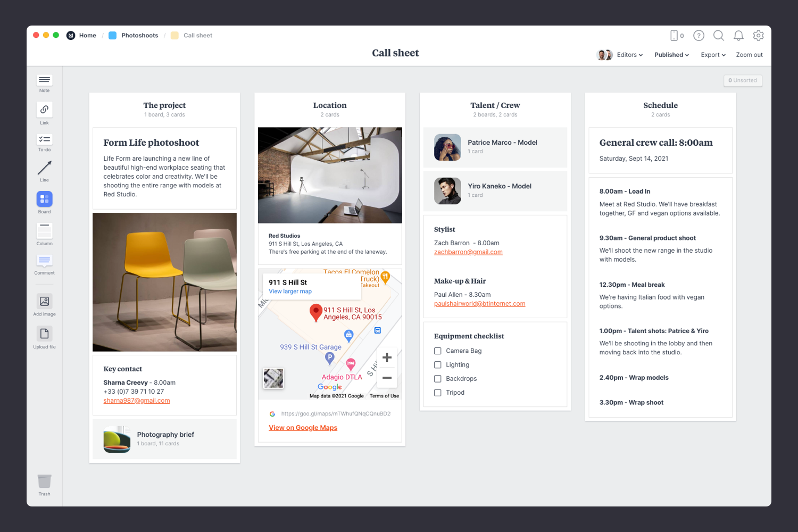Open the Editors dropdown
Screen dimensions: 798x532
coord(628,54)
